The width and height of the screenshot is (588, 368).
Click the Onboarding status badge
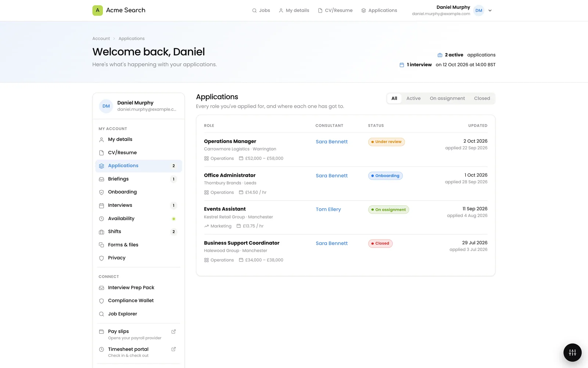click(x=385, y=176)
